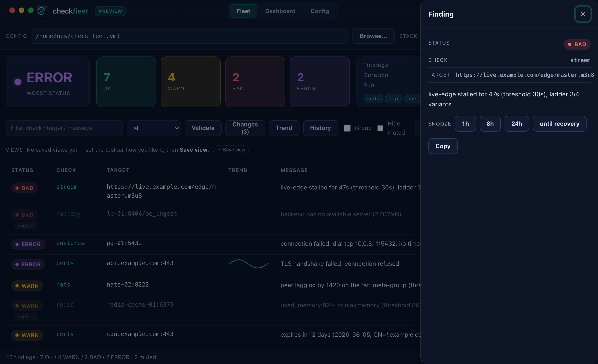Click the backend has no available server message
The height and width of the screenshot is (364, 598).
341,214
